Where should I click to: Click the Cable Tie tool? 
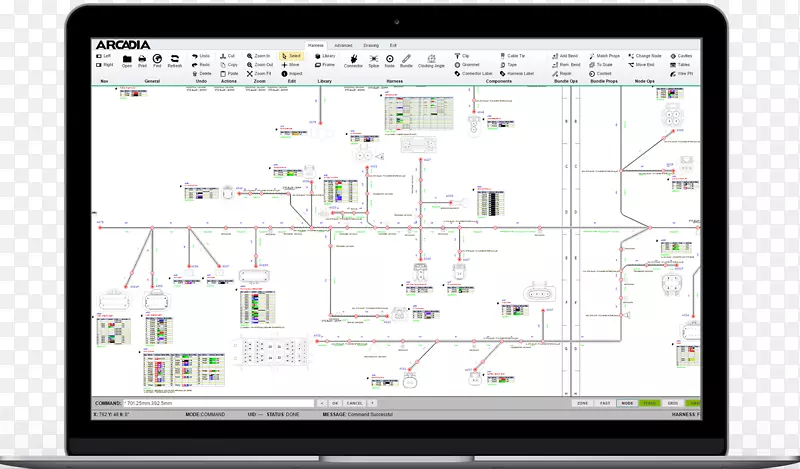512,56
